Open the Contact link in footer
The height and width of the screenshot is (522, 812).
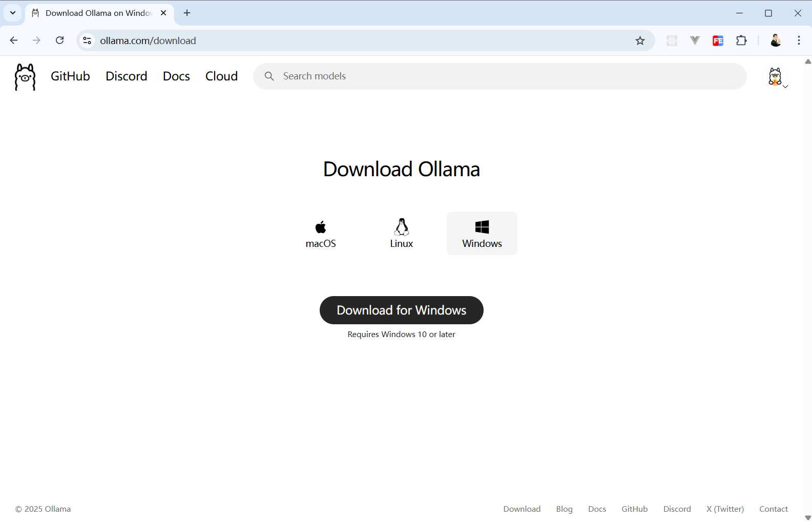click(773, 509)
